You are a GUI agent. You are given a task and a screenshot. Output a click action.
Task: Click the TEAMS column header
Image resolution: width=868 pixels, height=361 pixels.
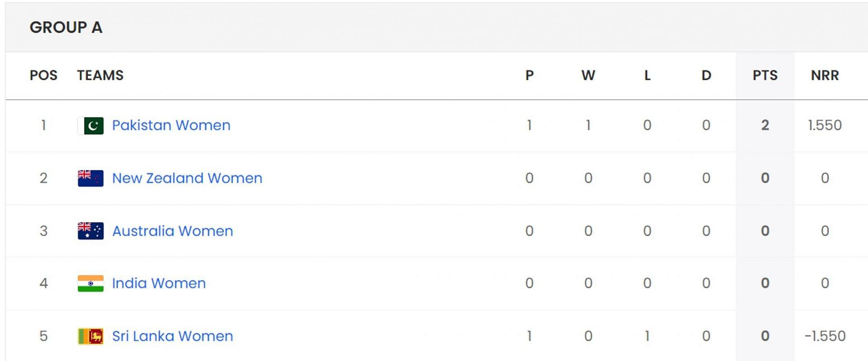coord(100,75)
